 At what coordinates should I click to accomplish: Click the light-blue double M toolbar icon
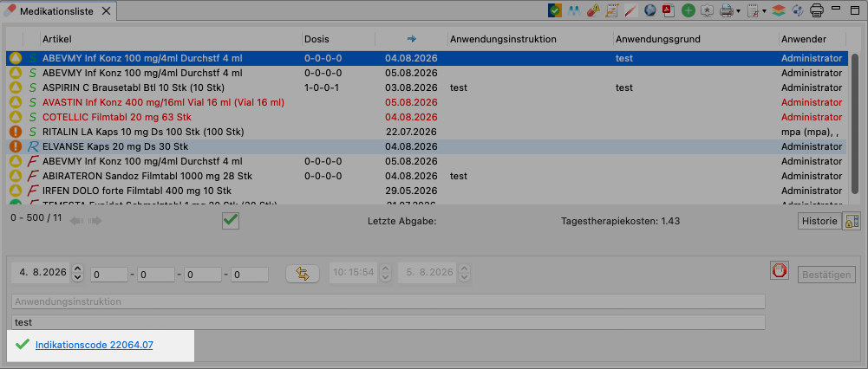[574, 10]
